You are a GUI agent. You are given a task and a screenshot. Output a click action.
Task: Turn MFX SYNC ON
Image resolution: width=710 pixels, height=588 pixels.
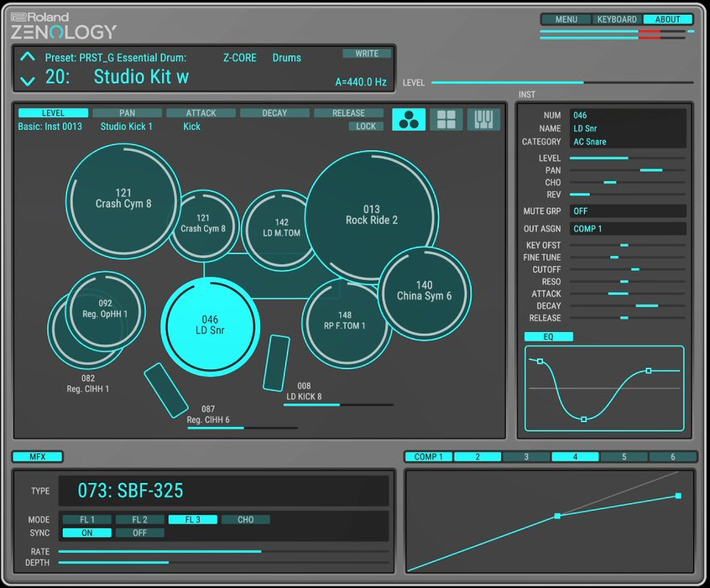(x=87, y=533)
